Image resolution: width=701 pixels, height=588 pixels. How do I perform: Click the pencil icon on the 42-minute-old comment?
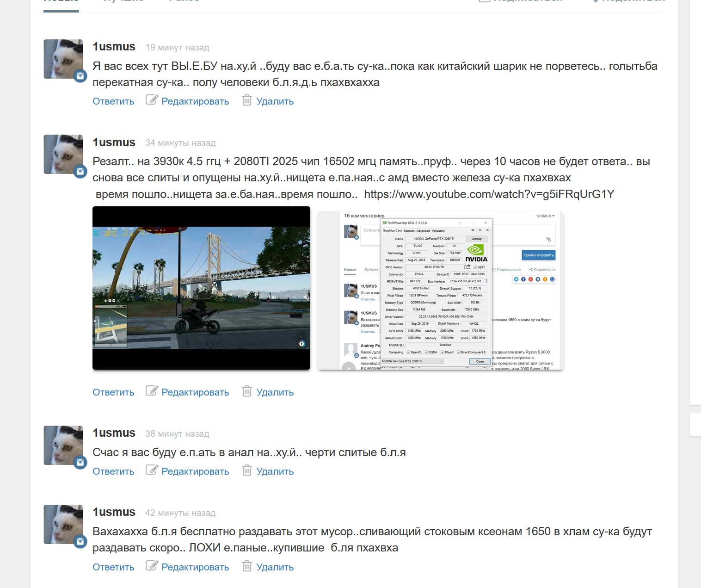tap(152, 566)
